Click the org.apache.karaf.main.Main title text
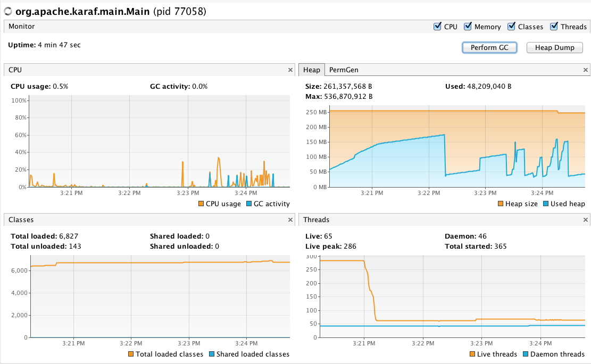Viewport: 591px width, 364px height. coord(82,11)
